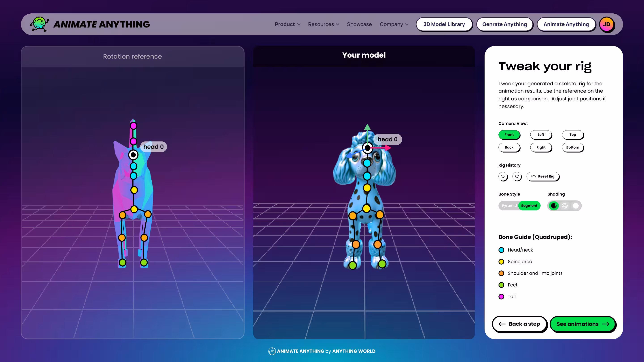Image resolution: width=644 pixels, height=362 pixels.
Task: Click the Anything World footer logo icon
Action: (x=272, y=351)
